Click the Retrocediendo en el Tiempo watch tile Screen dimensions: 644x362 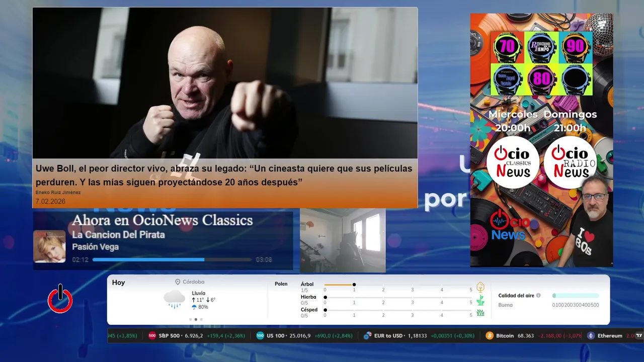tap(541, 47)
